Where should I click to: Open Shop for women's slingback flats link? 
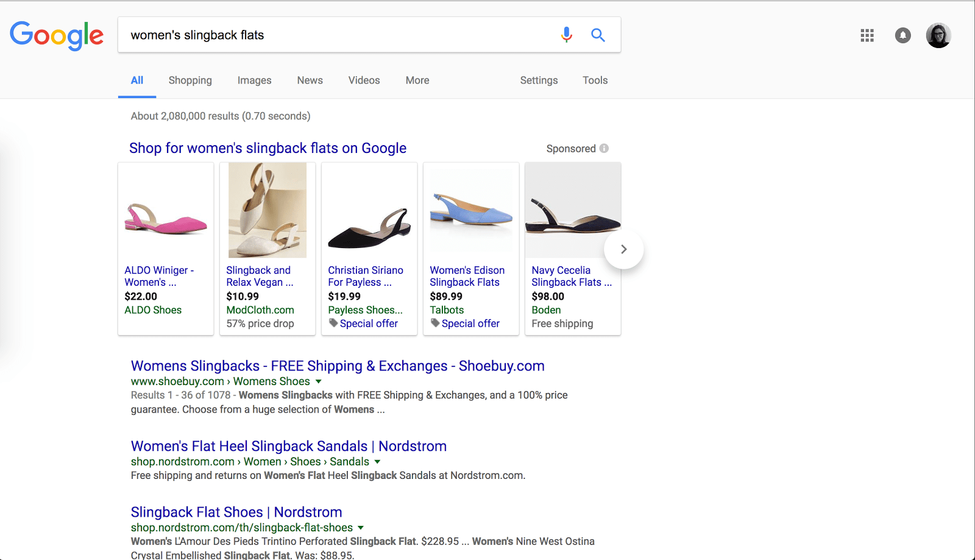268,148
